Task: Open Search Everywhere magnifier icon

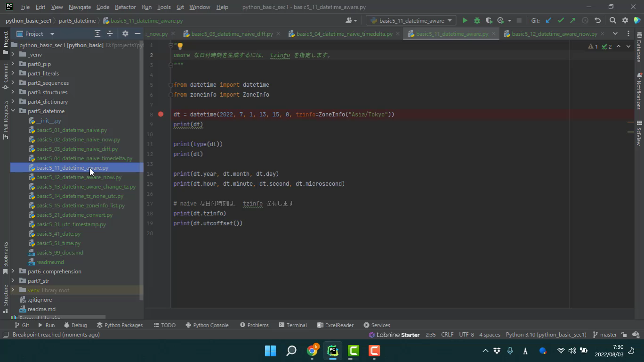Action: coord(612,21)
